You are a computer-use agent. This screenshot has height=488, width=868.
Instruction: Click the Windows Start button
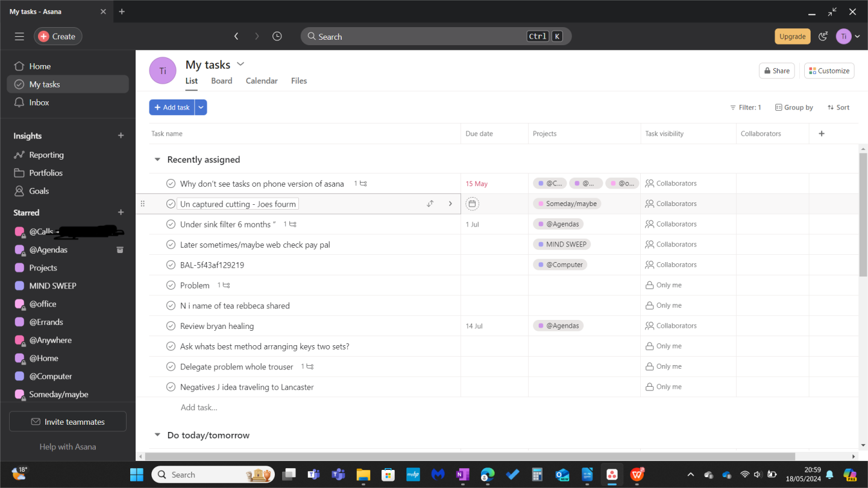(x=136, y=474)
